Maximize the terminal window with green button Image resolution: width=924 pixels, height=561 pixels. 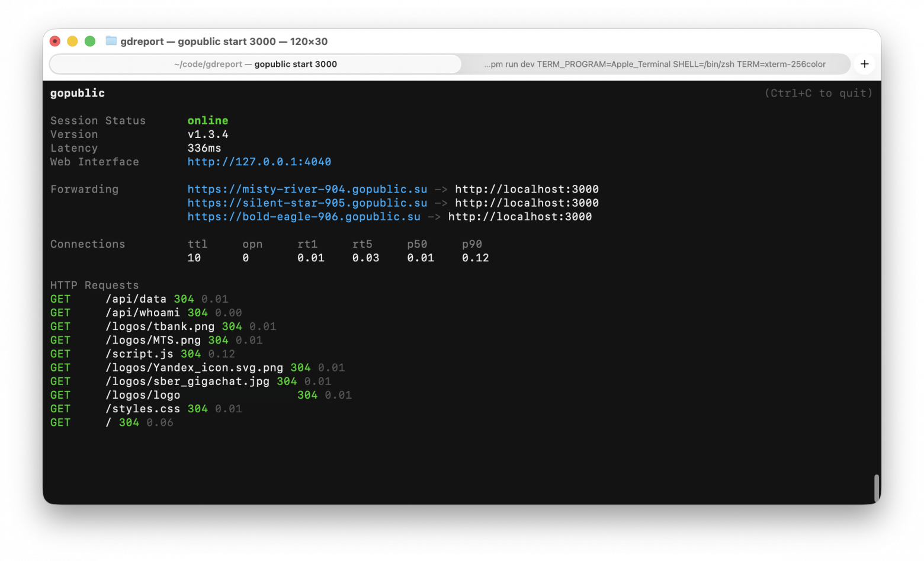90,41
